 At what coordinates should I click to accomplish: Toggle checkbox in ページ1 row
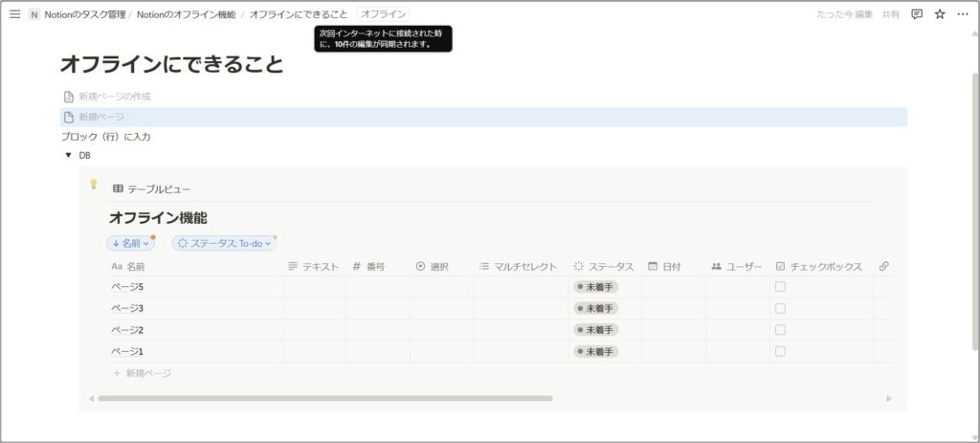click(x=781, y=351)
